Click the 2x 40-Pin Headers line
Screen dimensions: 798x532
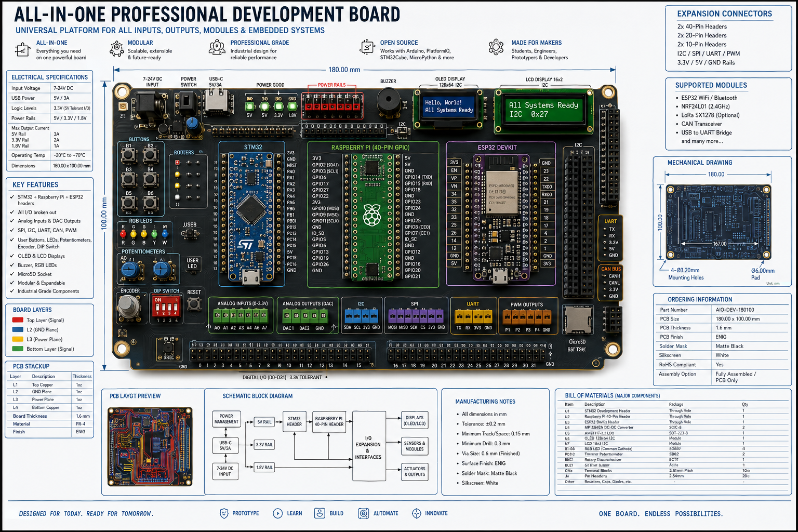click(x=702, y=26)
